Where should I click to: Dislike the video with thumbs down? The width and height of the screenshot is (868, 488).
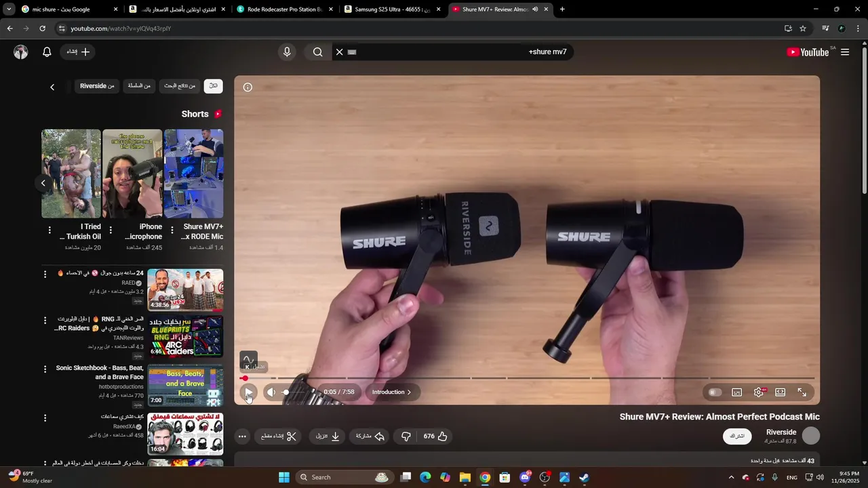pos(406,436)
